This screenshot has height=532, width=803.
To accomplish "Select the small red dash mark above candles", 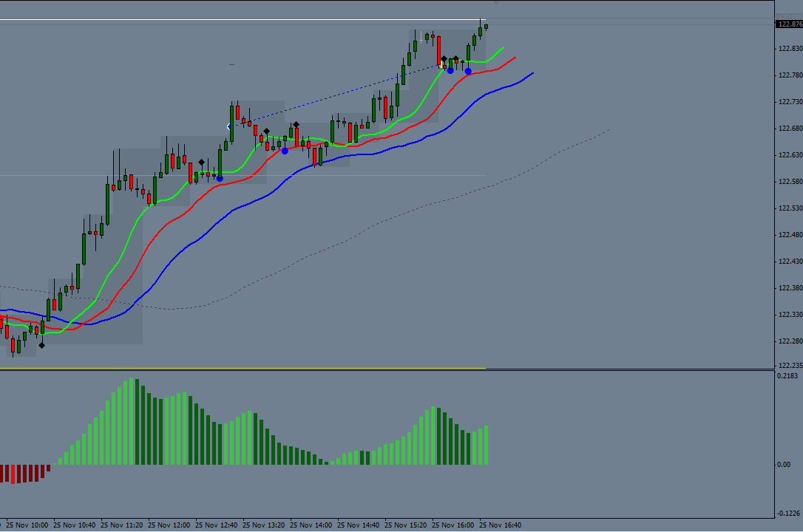I will point(232,64).
